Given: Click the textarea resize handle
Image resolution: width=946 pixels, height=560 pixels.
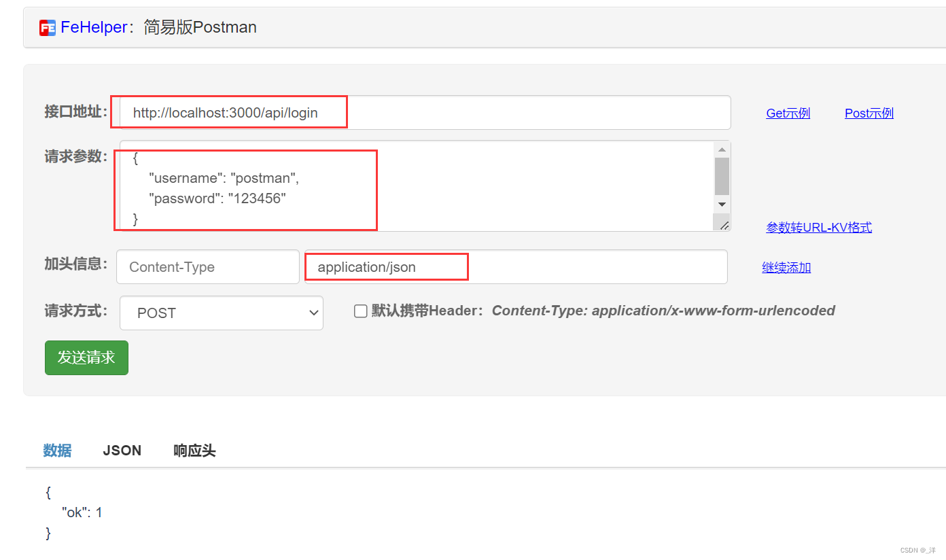Looking at the screenshot, I should point(724,225).
